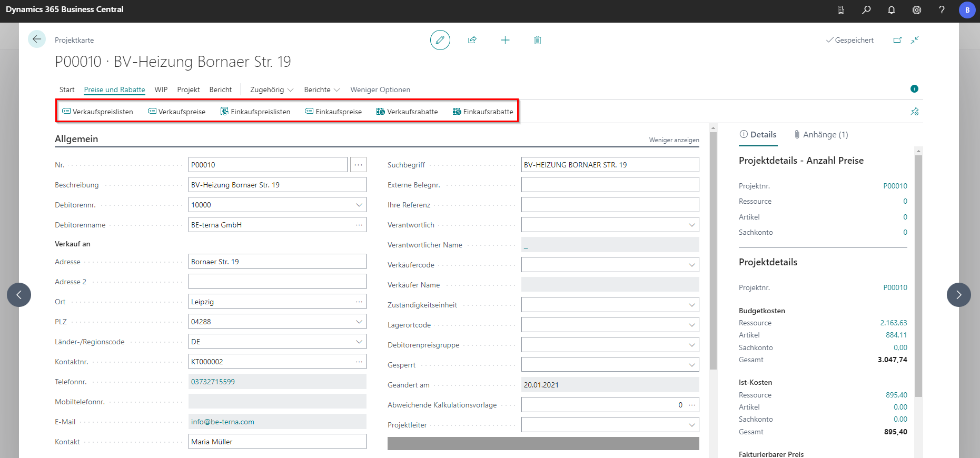This screenshot has width=980, height=458.
Task: Open the settings gear icon
Action: (917, 10)
